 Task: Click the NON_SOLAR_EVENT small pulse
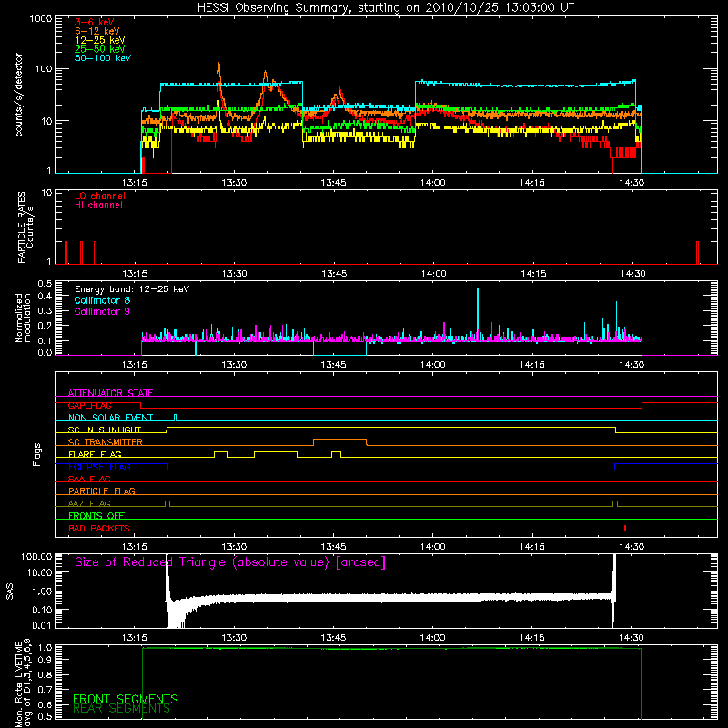(175, 417)
